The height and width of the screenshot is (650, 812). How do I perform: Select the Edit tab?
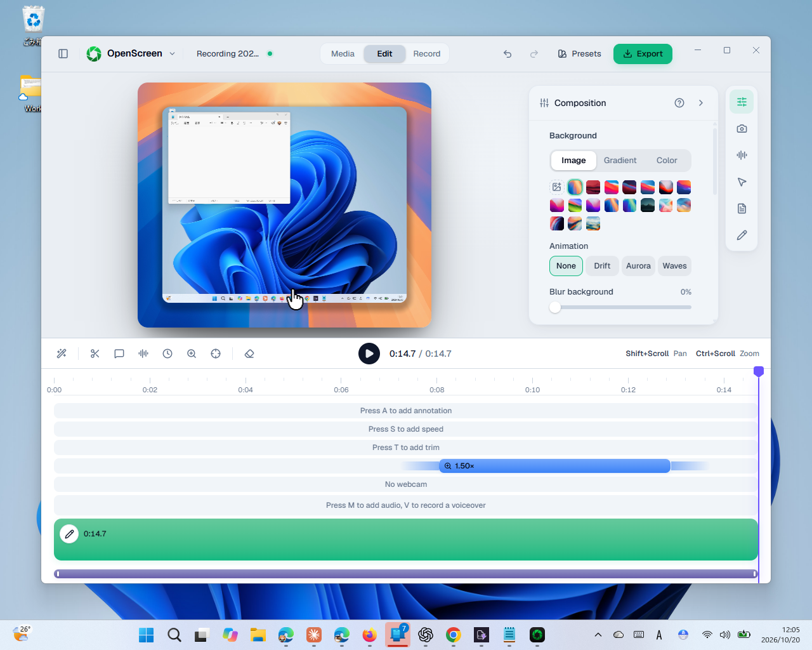(x=384, y=54)
